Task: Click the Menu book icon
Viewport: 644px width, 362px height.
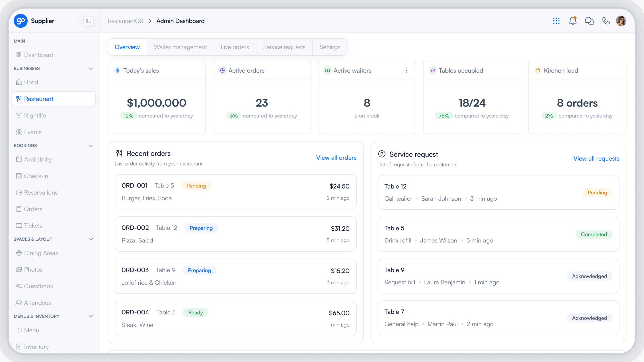Action: (x=19, y=330)
